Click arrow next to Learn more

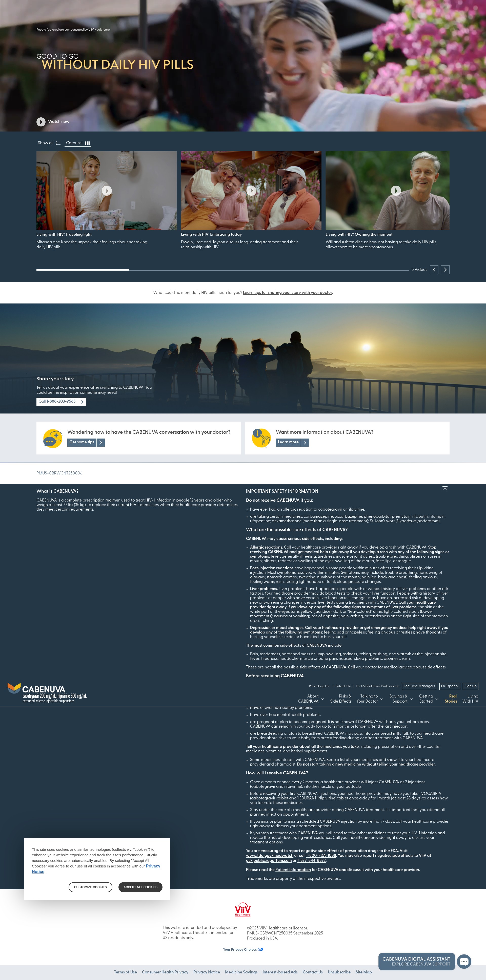[305, 442]
